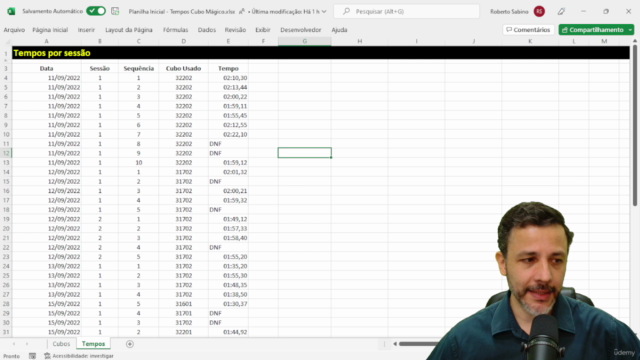Viewport: 640px width, 360px height.
Task: Select the cell with time 02:13,44
Action: coord(228,87)
